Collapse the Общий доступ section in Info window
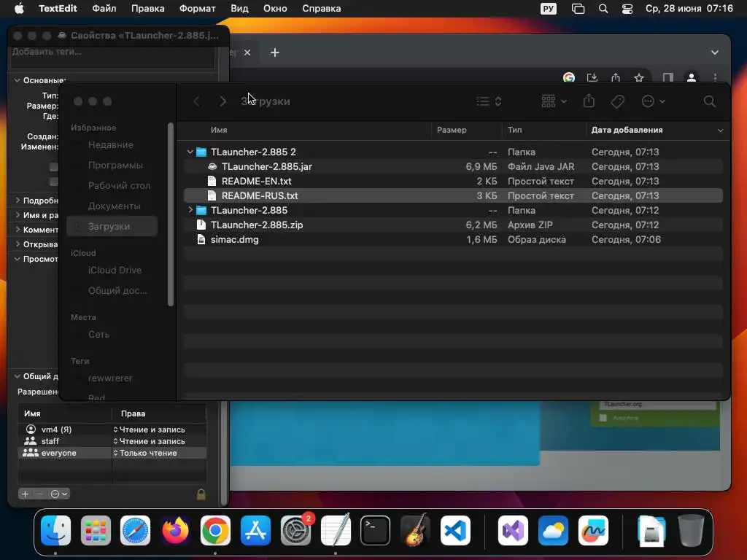Viewport: 747px width, 560px height. (18, 376)
